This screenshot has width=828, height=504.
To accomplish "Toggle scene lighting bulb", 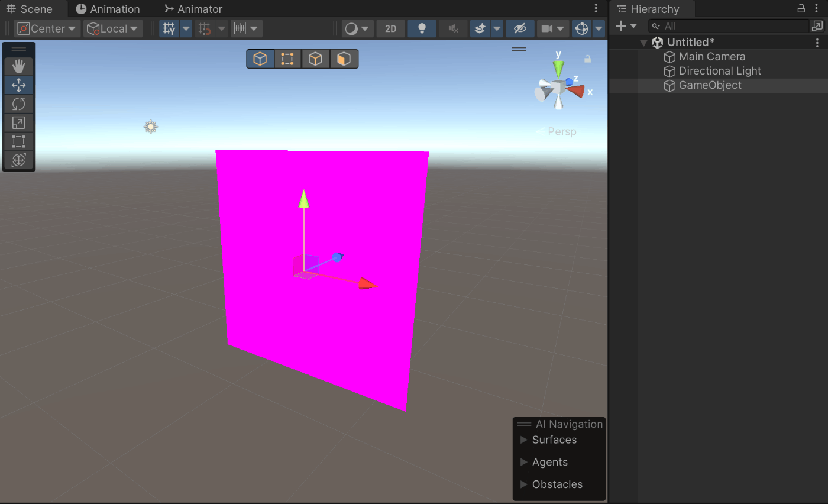I will tap(422, 28).
